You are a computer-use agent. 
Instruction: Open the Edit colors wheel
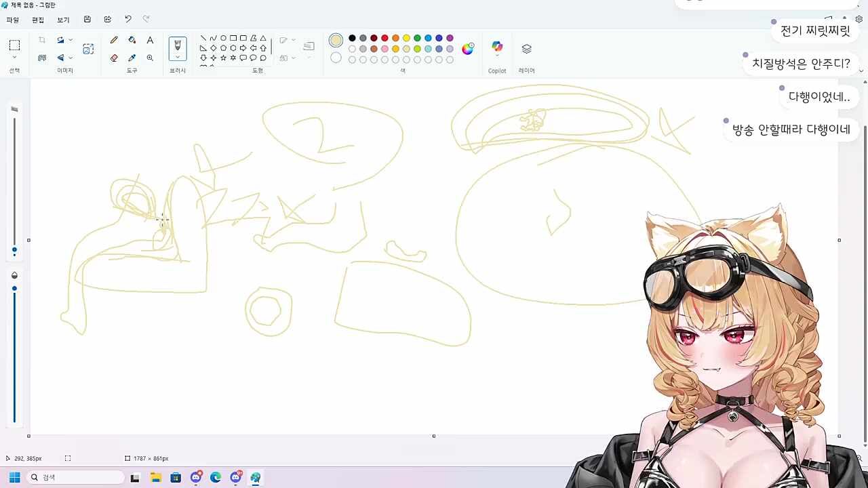468,49
